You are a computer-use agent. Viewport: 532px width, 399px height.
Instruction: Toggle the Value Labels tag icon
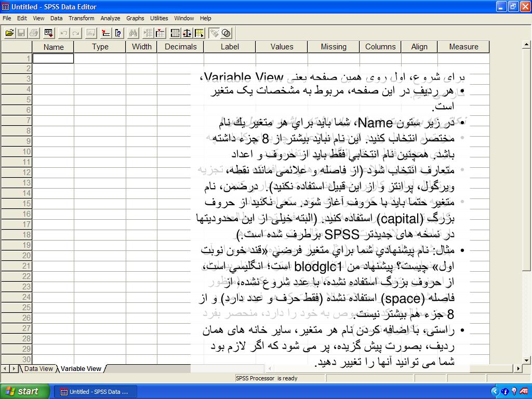click(x=214, y=33)
